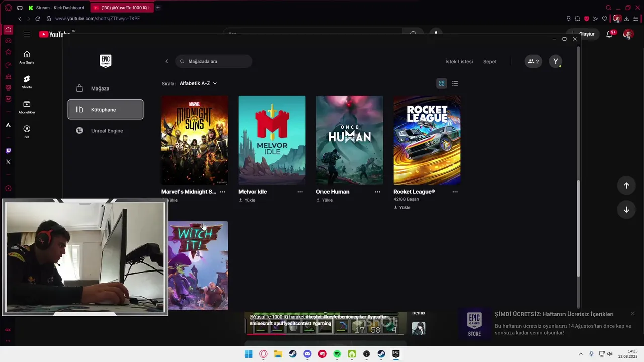Open Marvel's Midnight Suns cover
Screen dimensions: 644x362
tap(195, 140)
